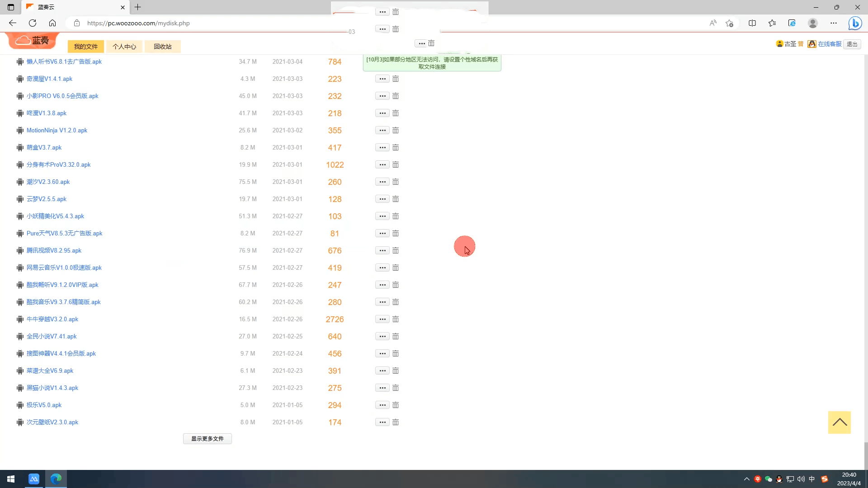Open file 酷我音乐V9.3.7.6精简版.apk
The image size is (868, 488).
(64, 302)
